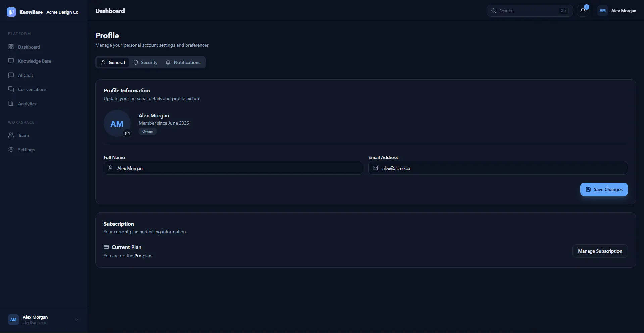Image resolution: width=644 pixels, height=333 pixels.
Task: Switch to the Security tab
Action: (145, 62)
